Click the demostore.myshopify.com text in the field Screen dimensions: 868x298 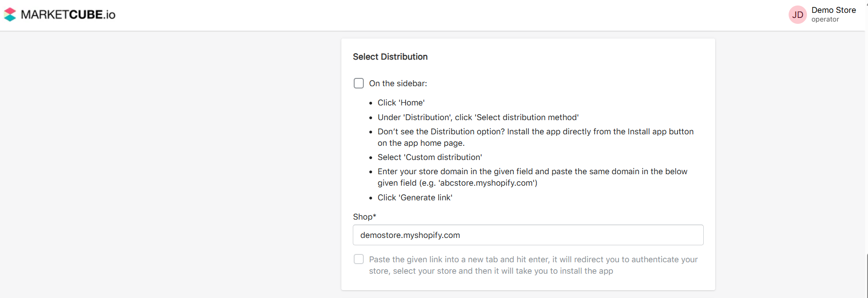(410, 235)
